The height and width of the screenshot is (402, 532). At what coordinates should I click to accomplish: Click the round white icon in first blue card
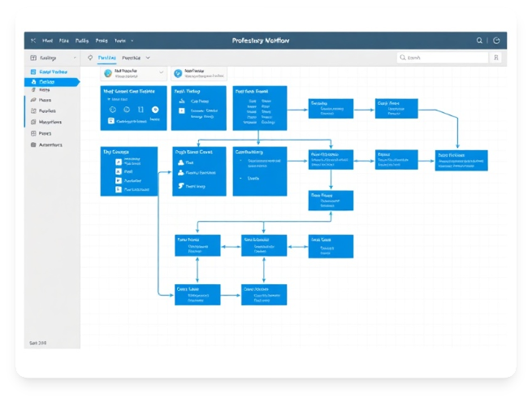[x=155, y=109]
